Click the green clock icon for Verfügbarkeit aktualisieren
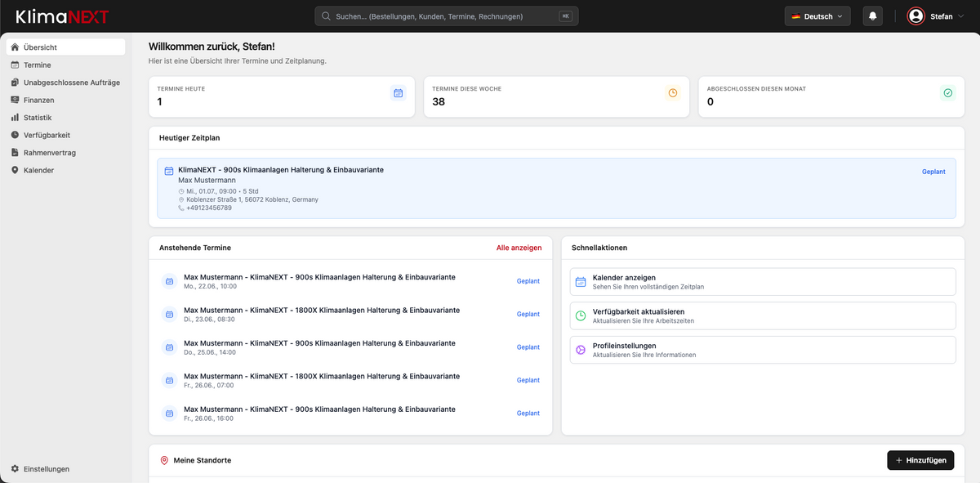980x483 pixels. [581, 315]
